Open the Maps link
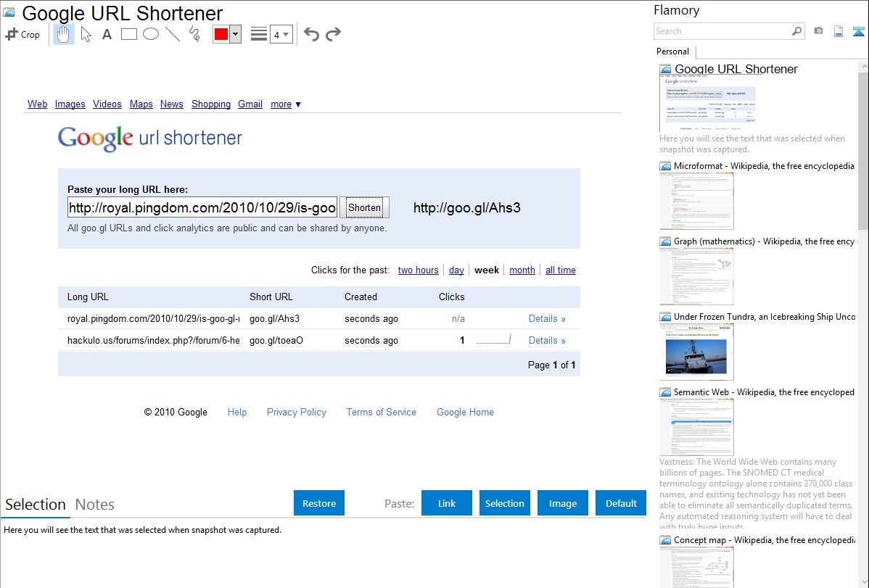 (141, 104)
